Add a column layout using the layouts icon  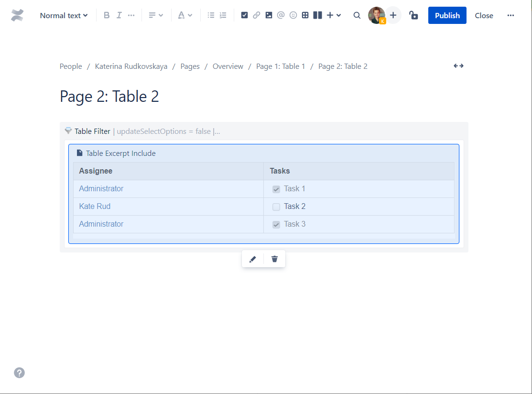tap(317, 15)
